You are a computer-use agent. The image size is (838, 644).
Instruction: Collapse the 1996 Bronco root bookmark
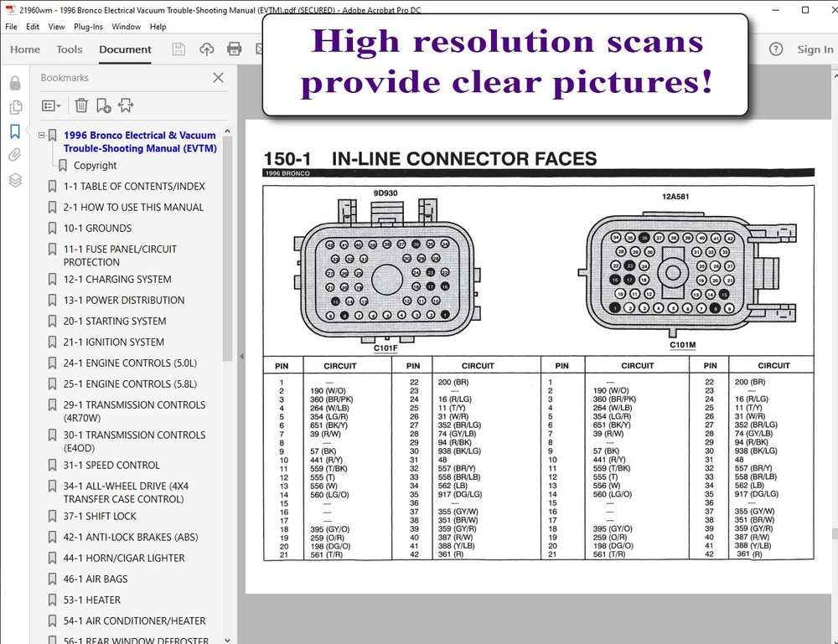pos(42,135)
